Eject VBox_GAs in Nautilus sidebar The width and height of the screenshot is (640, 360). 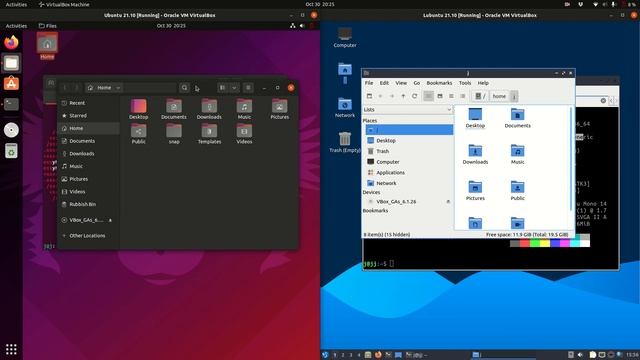coord(110,220)
